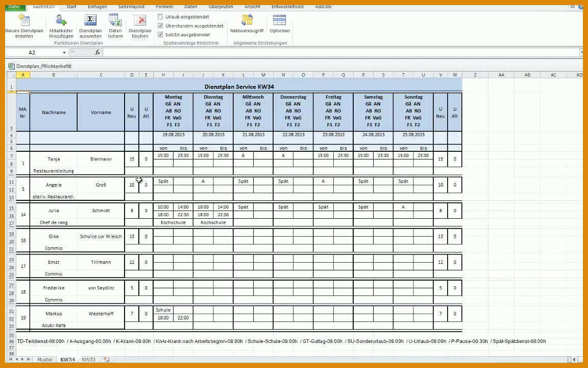Viewport: 588px width, 368px height.
Task: Go to first sheet navigation arrow
Action: click(11, 359)
